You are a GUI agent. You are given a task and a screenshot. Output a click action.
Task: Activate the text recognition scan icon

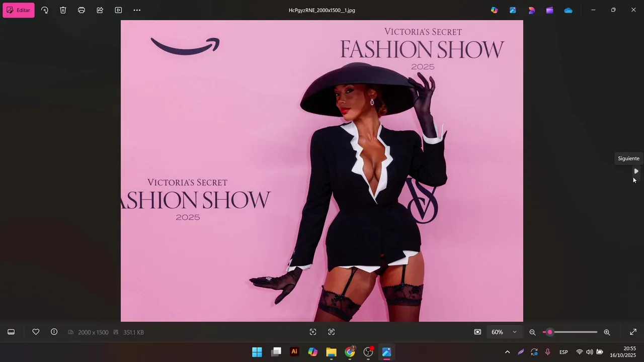331,332
